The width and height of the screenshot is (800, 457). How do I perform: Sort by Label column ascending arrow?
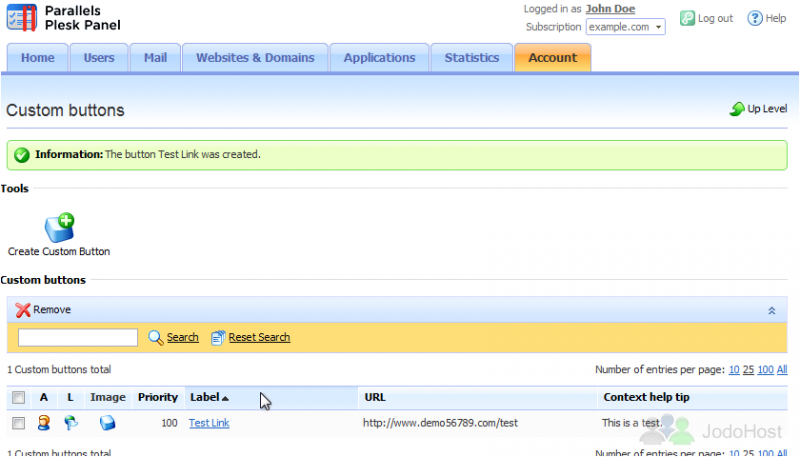[225, 398]
